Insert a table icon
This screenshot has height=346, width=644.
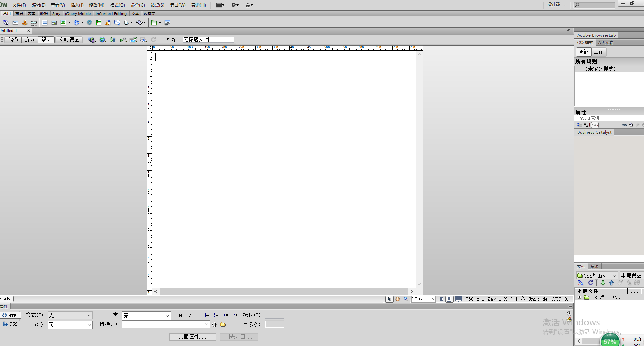(x=45, y=23)
